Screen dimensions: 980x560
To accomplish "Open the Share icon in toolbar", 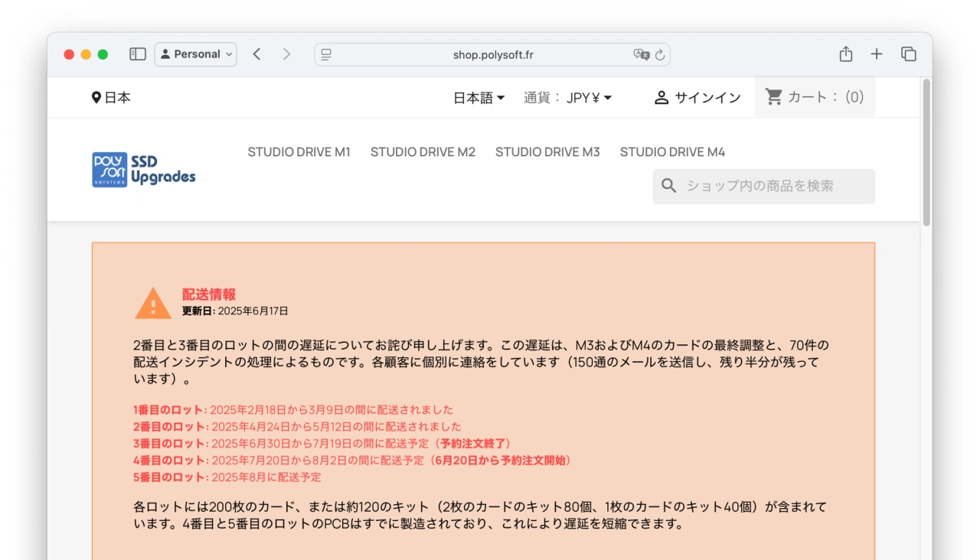I will pyautogui.click(x=845, y=54).
